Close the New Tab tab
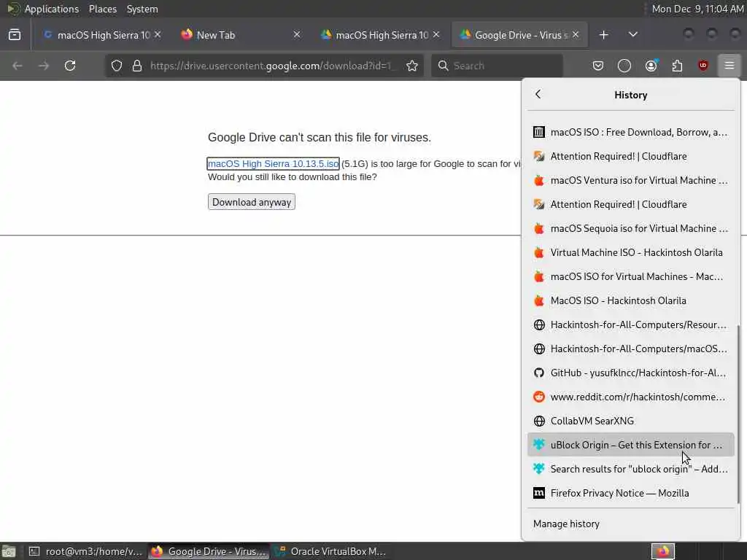 (x=296, y=34)
